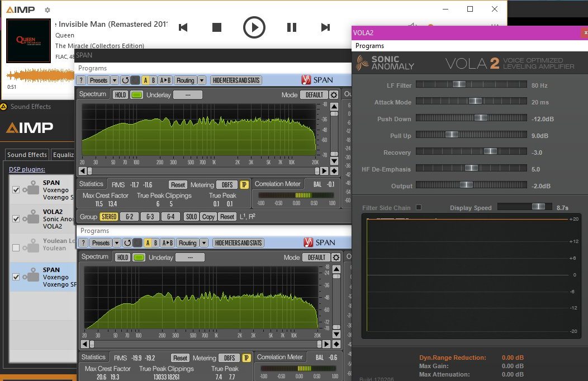Click spectrum scroll down arrow in upper SPAN

(334, 161)
